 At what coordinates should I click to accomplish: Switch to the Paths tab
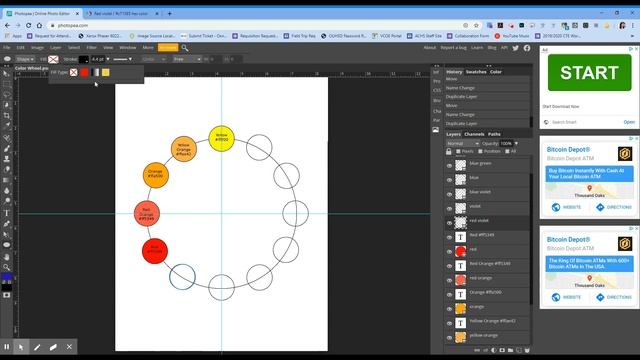(494, 134)
